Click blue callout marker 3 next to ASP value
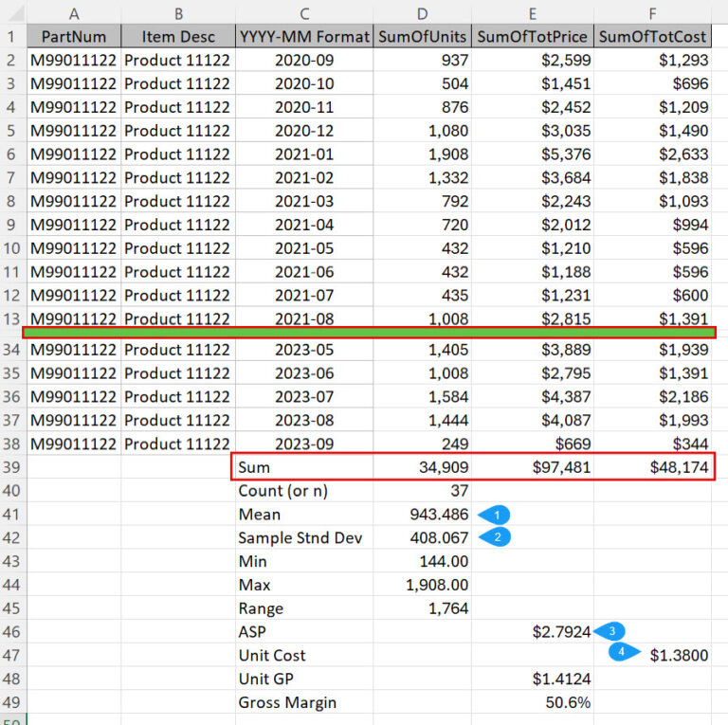This screenshot has height=725, width=728. click(610, 631)
